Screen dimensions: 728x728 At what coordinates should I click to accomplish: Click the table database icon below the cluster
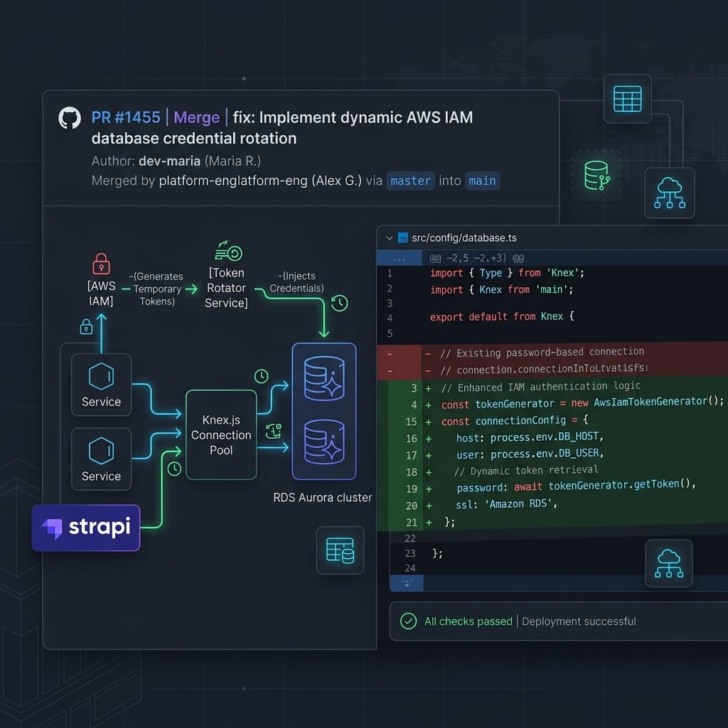click(x=340, y=551)
